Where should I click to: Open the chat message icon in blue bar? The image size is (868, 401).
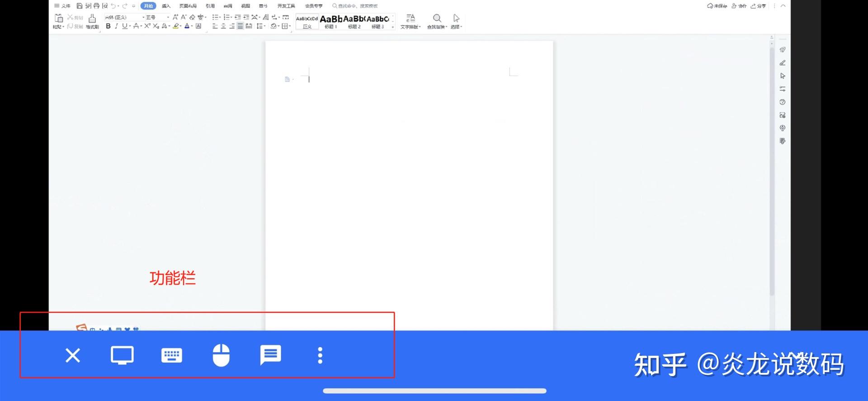pyautogui.click(x=270, y=355)
